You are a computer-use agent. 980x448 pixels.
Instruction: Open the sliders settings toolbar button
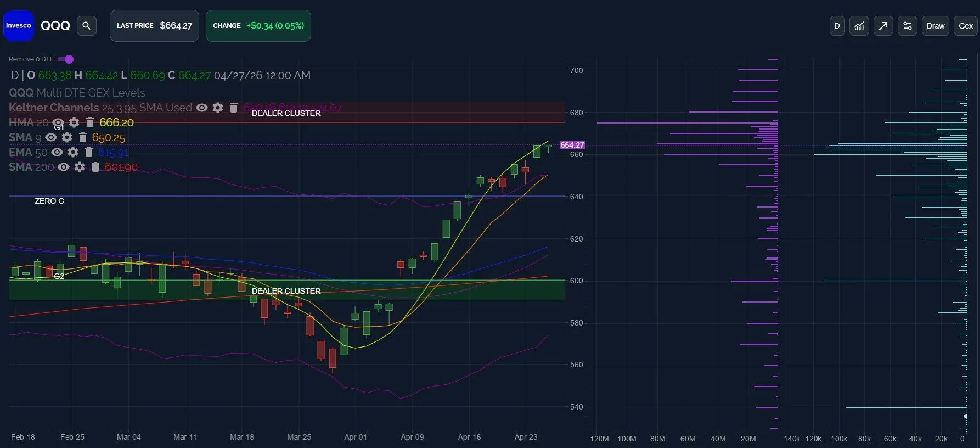tap(907, 26)
